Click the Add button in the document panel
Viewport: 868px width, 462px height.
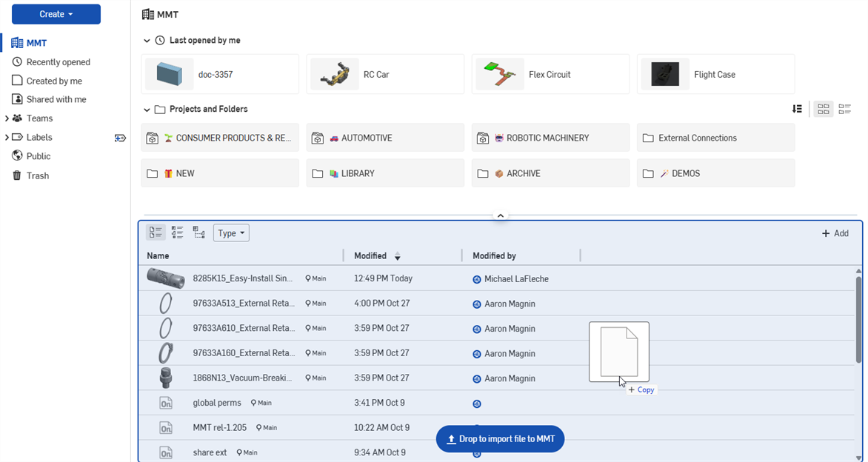(x=835, y=232)
